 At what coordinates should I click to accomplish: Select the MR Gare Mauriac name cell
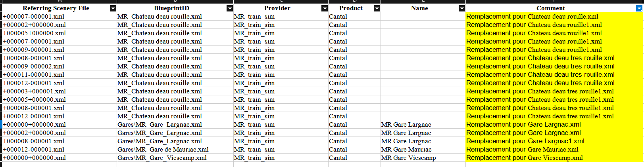(x=423, y=150)
